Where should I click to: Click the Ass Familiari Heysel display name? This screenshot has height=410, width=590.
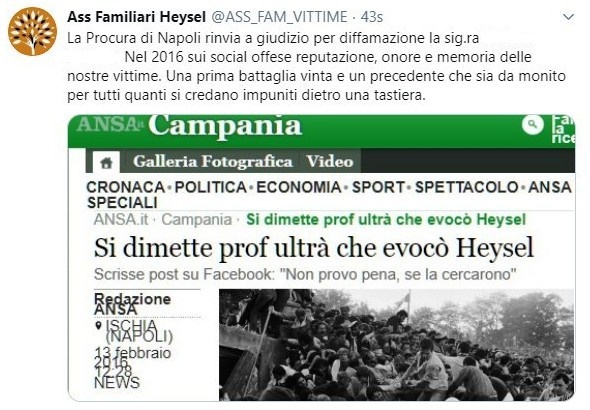pyautogui.click(x=137, y=17)
